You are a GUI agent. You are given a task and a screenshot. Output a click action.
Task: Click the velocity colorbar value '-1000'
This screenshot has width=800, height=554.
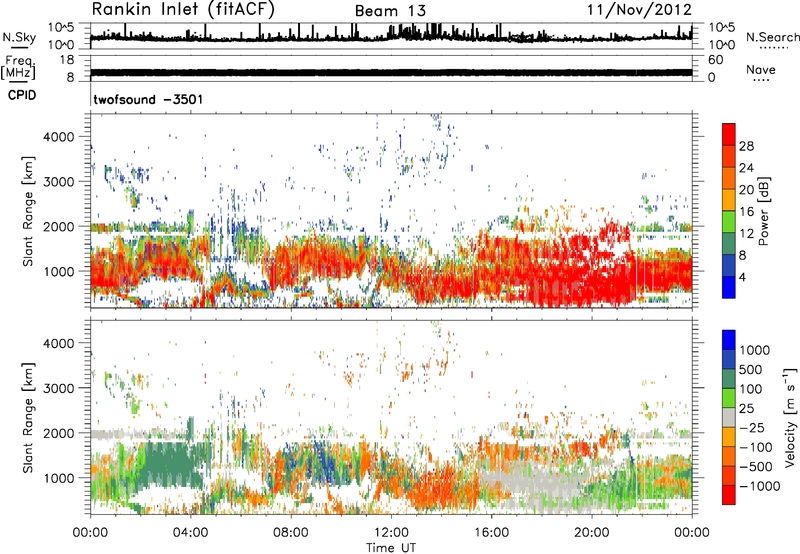point(759,486)
